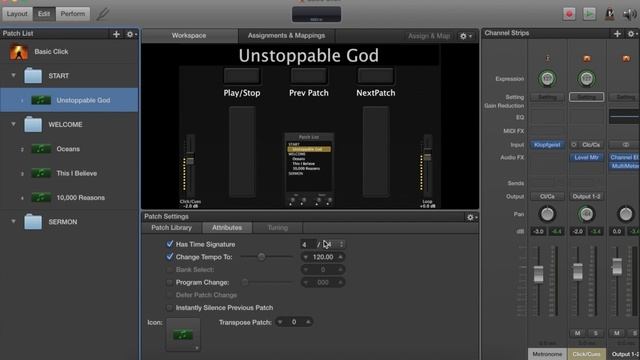
Task: Open the Setting menu of Metronome strip
Action: 547,97
